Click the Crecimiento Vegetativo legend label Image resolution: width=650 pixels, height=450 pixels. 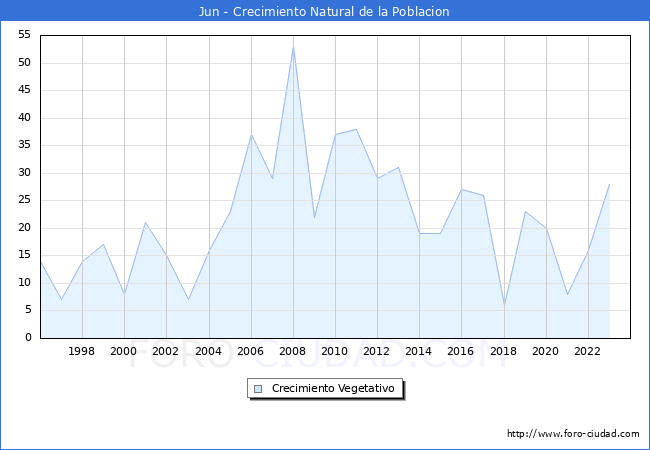tap(333, 388)
